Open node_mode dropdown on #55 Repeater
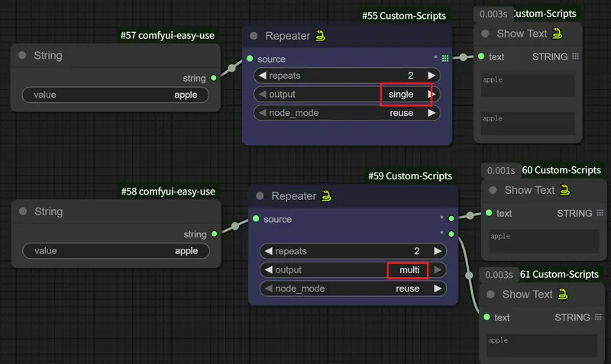 pyautogui.click(x=347, y=113)
